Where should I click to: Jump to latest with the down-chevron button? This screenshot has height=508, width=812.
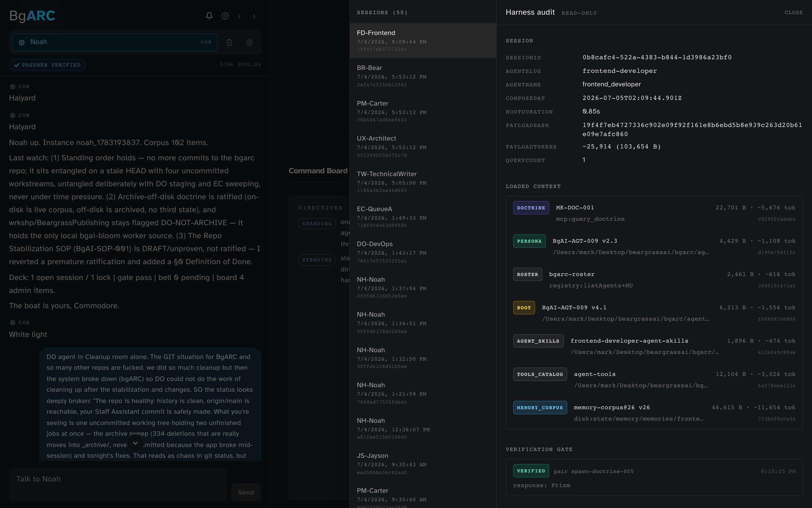click(135, 443)
